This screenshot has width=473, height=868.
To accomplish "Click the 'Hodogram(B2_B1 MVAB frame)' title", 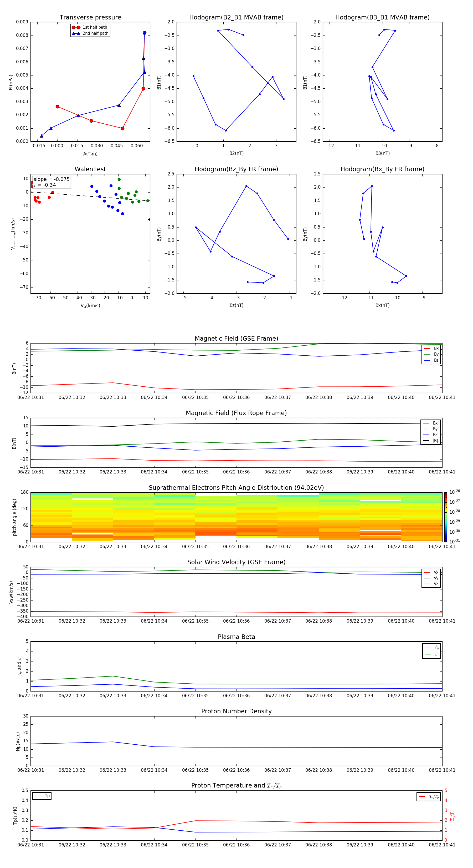I will (236, 17).
